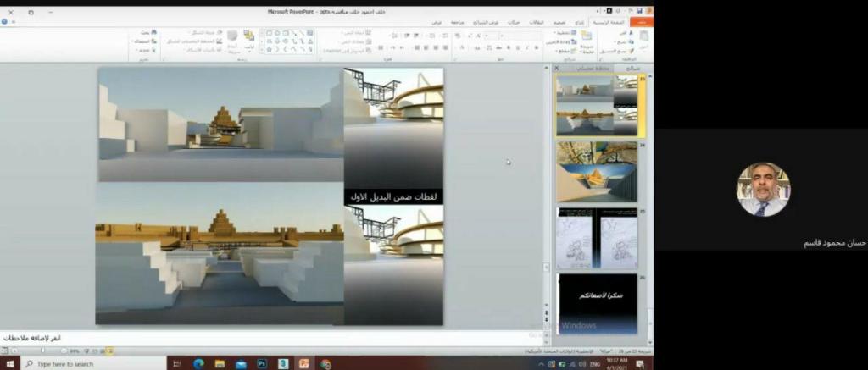Click the New Slide icon

click(586, 40)
